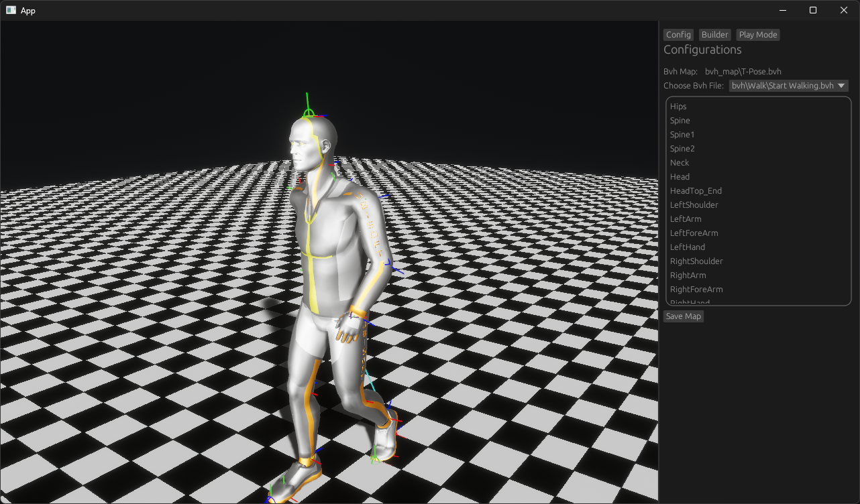Select the RightShoulder bone entry

696,261
